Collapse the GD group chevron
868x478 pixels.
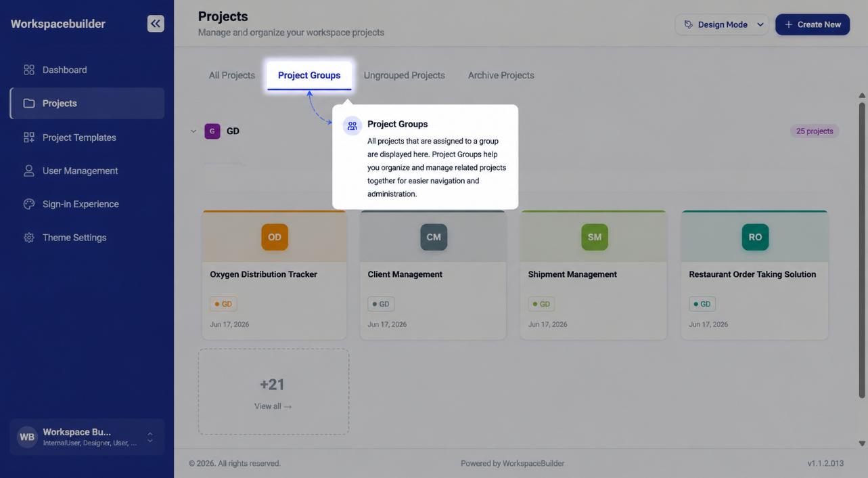(193, 131)
